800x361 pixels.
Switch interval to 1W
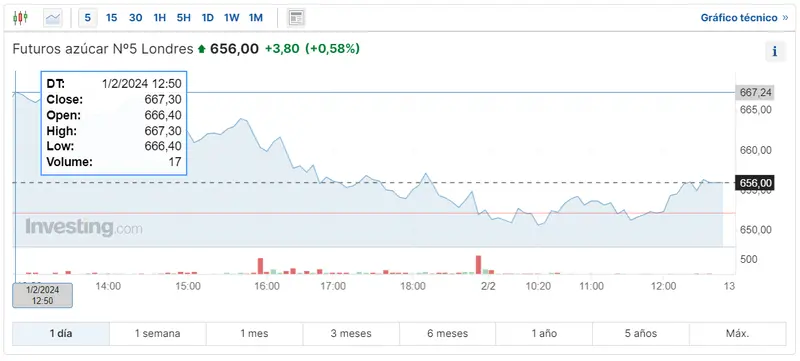[231, 18]
